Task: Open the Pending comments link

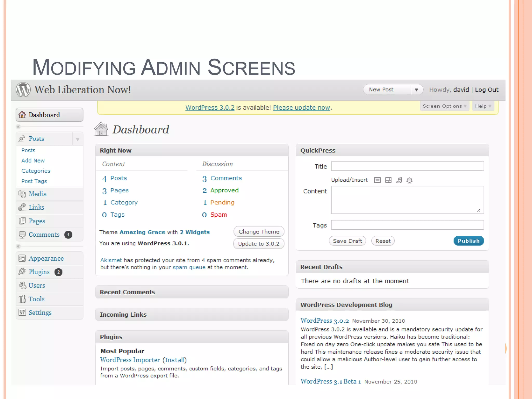Action: pyautogui.click(x=222, y=202)
